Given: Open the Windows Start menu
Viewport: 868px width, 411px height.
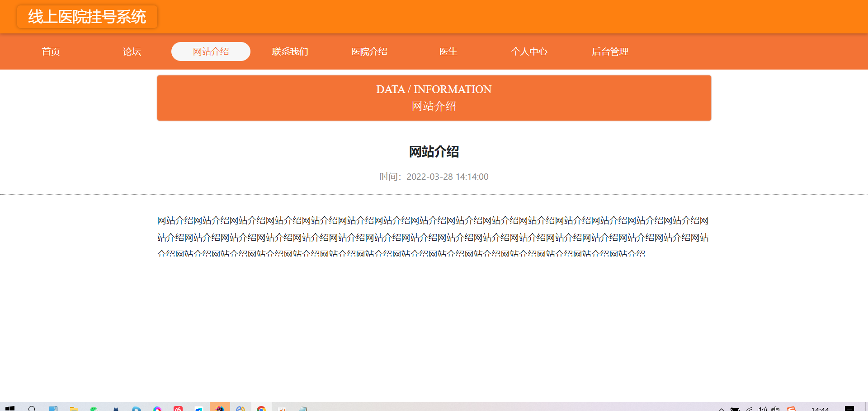Looking at the screenshot, I should pos(10,408).
